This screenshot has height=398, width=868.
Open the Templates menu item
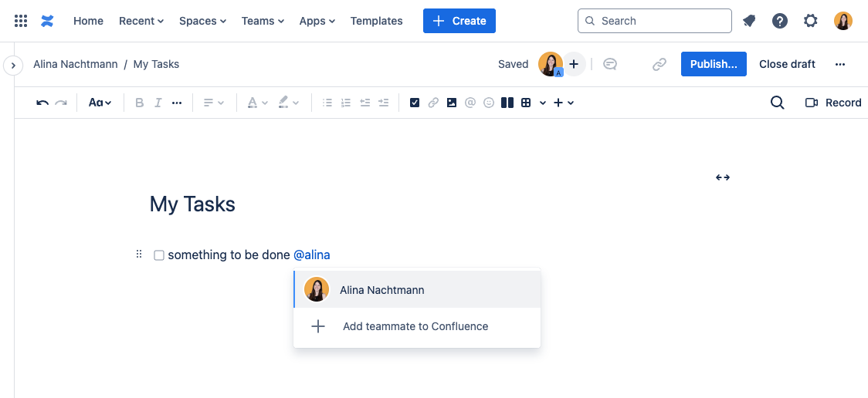click(x=376, y=21)
